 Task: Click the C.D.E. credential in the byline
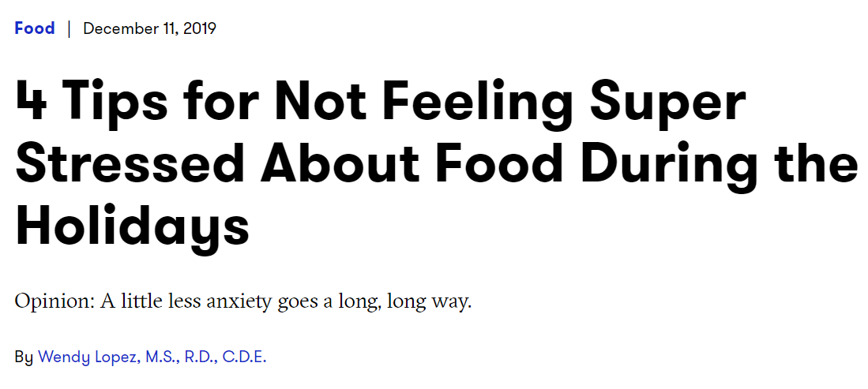[x=245, y=357]
